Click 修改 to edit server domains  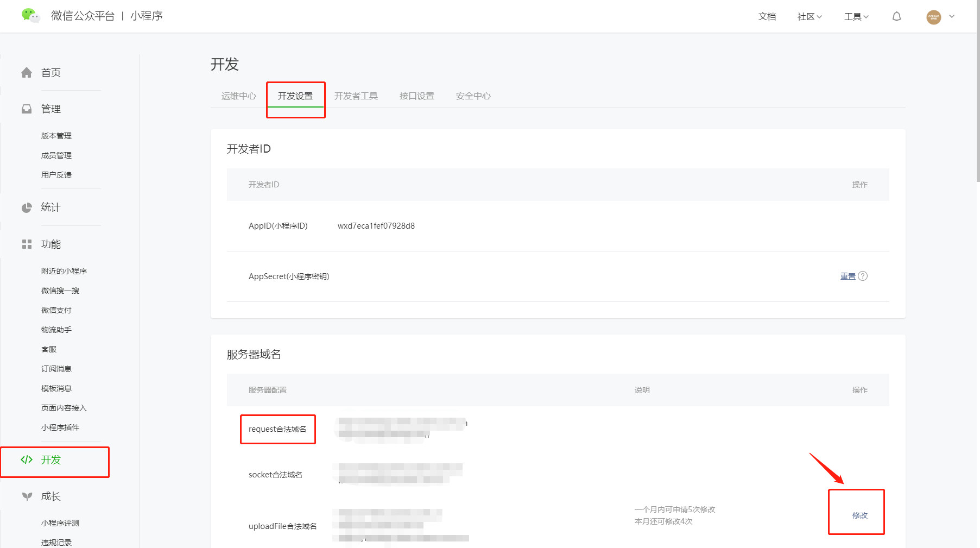[859, 515]
